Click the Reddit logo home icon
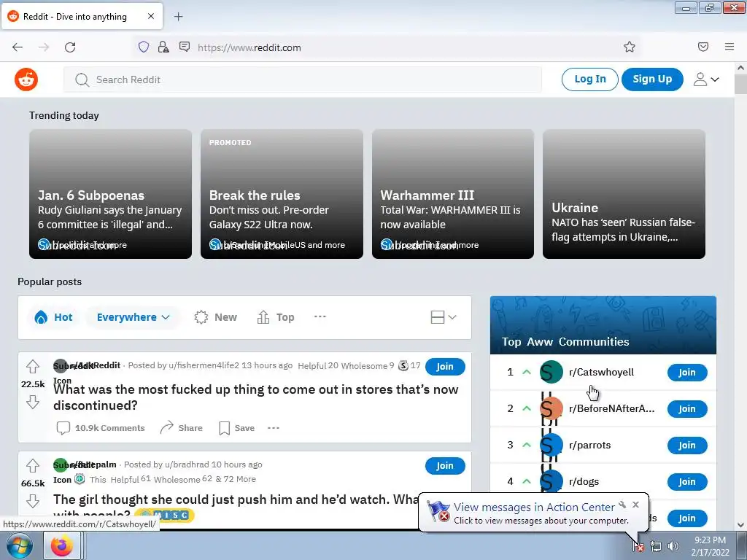 (26, 79)
